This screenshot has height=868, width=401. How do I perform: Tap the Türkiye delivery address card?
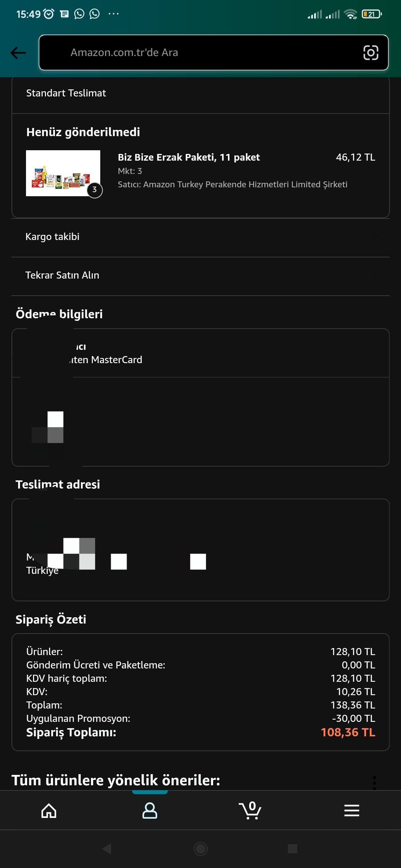click(200, 550)
